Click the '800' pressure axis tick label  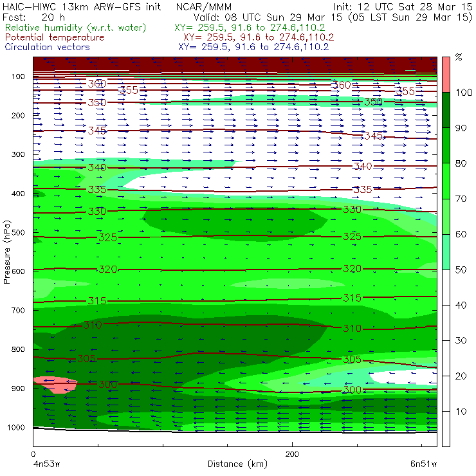pos(18,349)
